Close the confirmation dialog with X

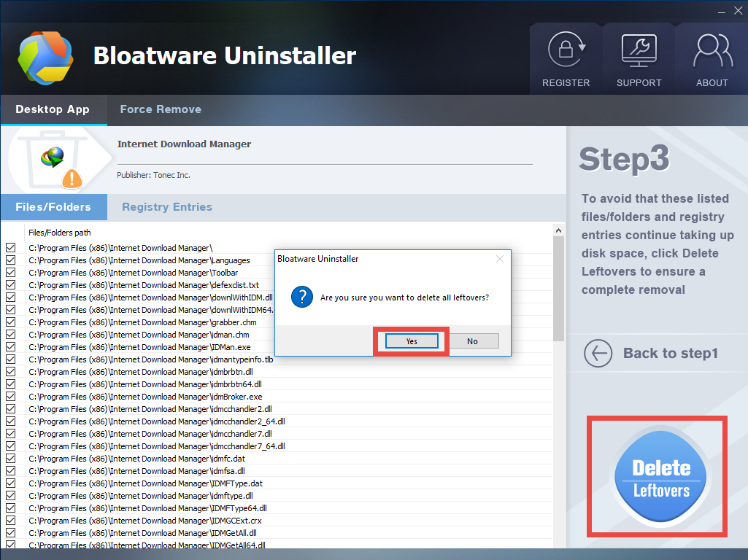click(499, 259)
